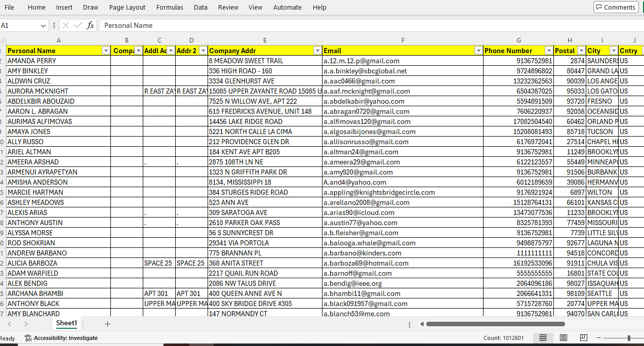Click the zoom out minus icon
The image size is (644, 346).
tap(599, 338)
